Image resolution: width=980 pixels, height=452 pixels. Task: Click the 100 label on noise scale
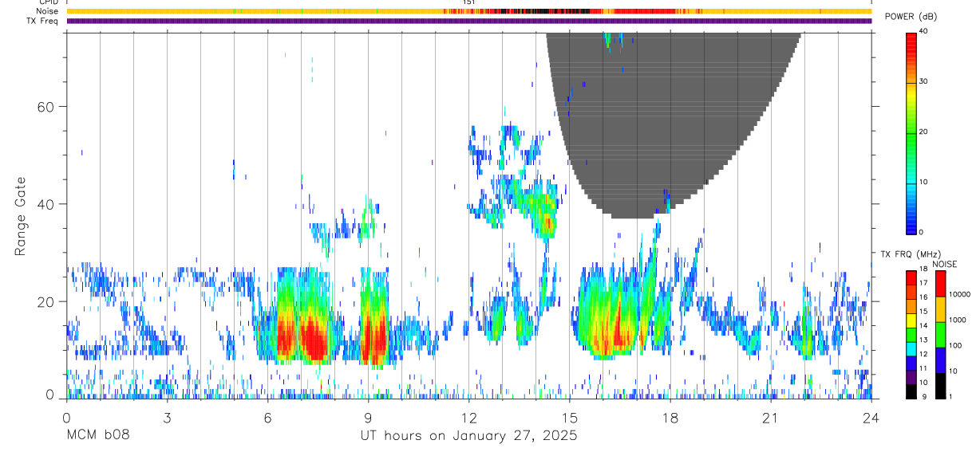(x=955, y=345)
